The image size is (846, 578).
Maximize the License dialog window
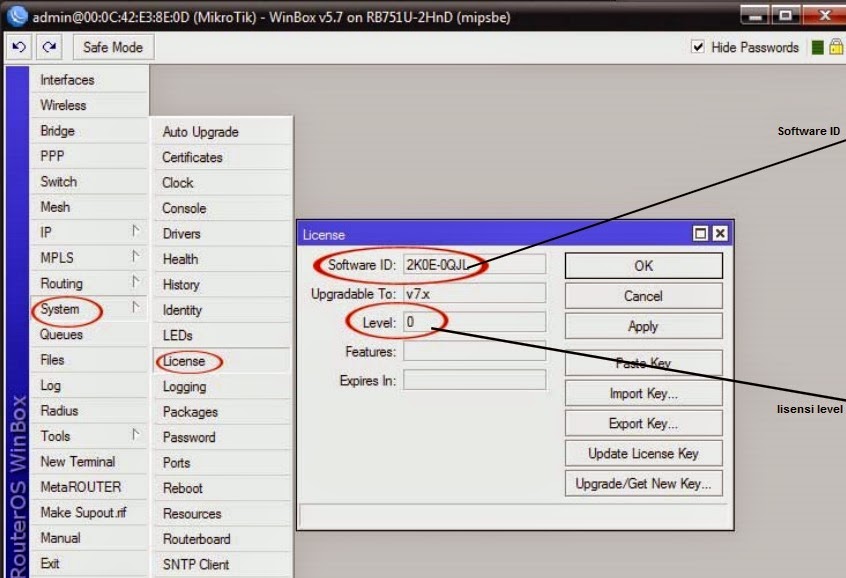[700, 234]
